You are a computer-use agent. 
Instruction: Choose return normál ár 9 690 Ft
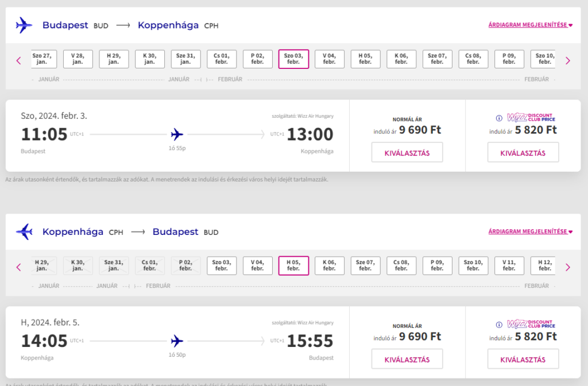[407, 360]
